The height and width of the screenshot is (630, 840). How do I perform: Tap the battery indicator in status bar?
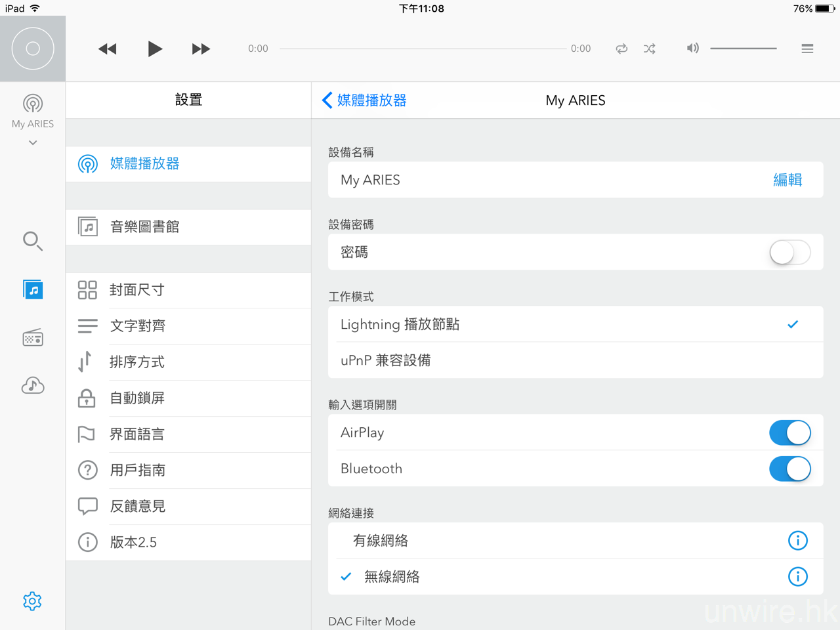(x=825, y=9)
